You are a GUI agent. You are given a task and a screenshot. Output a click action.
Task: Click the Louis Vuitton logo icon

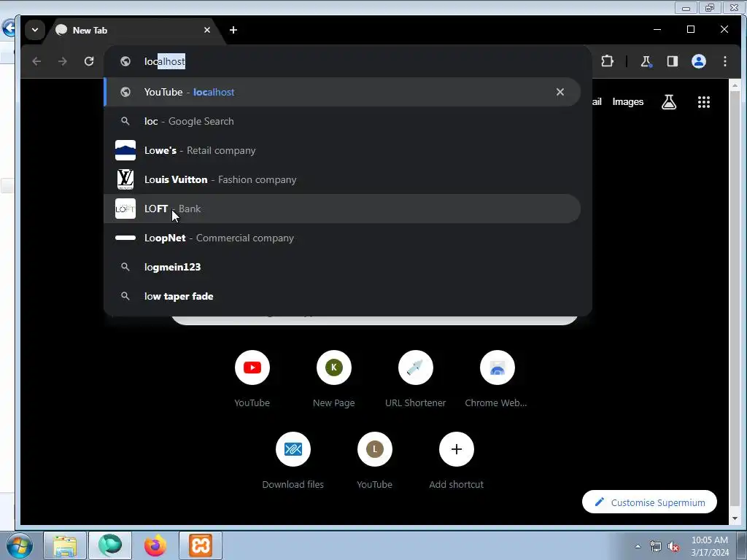point(125,179)
